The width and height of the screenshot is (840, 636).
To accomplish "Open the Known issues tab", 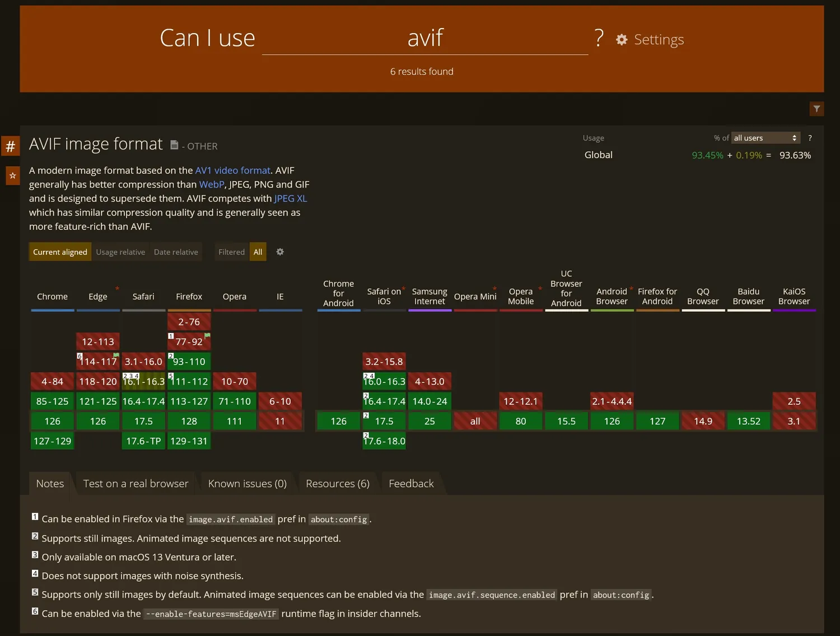I will pos(247,484).
